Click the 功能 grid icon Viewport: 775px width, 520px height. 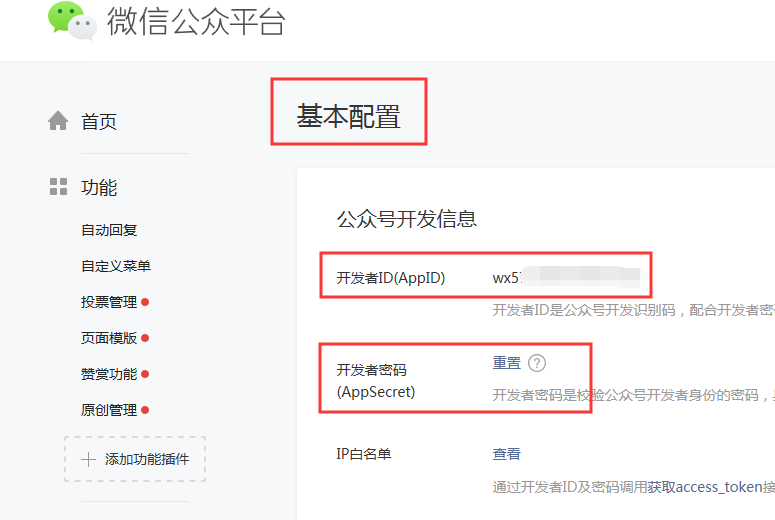pyautogui.click(x=58, y=186)
